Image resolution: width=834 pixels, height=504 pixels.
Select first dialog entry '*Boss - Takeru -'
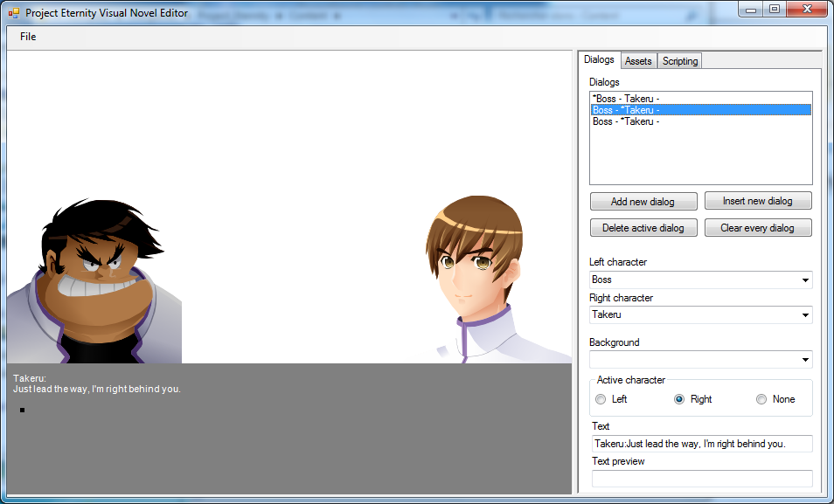pyautogui.click(x=625, y=99)
